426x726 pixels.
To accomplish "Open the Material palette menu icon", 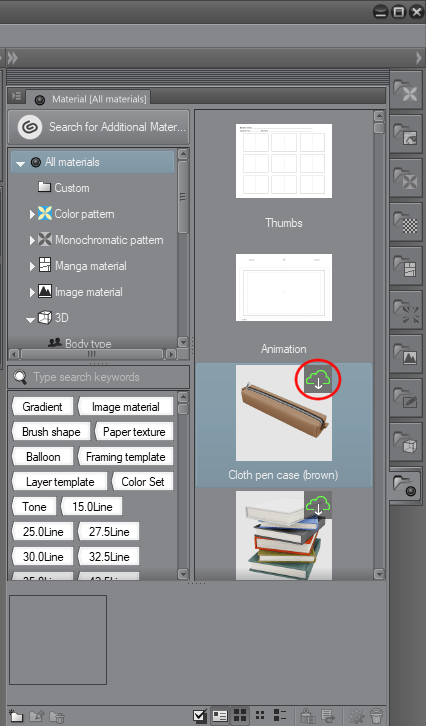I will click(x=17, y=96).
